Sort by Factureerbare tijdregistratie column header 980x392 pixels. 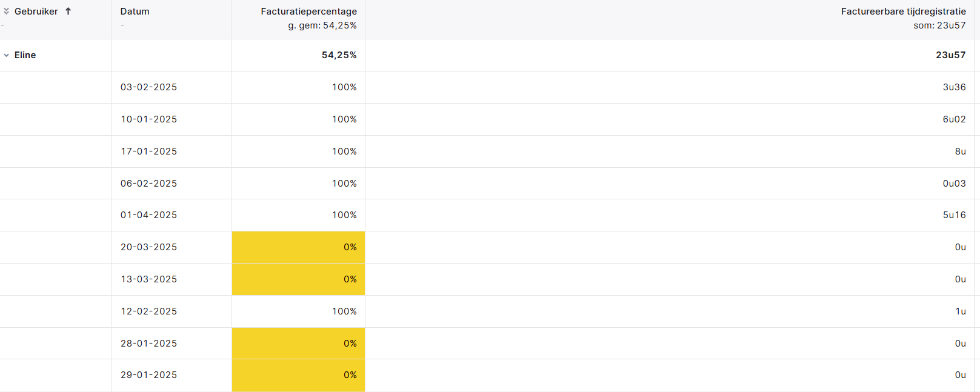tap(903, 11)
